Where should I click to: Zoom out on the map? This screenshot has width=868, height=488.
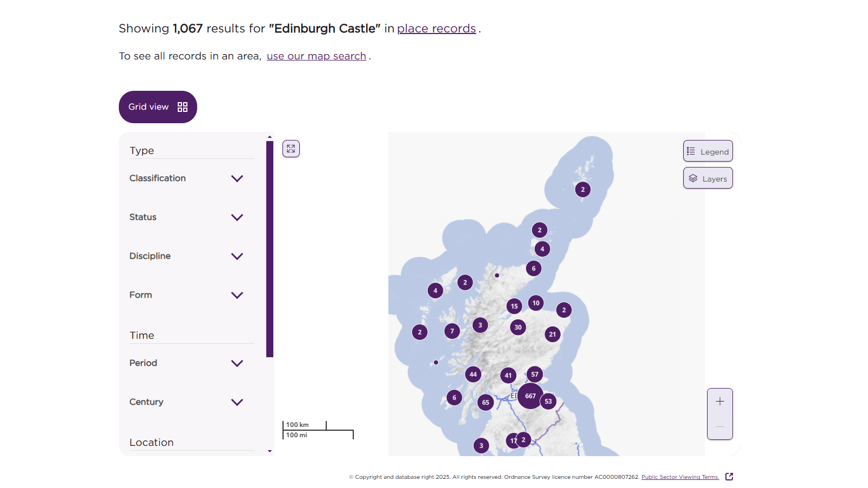[719, 427]
